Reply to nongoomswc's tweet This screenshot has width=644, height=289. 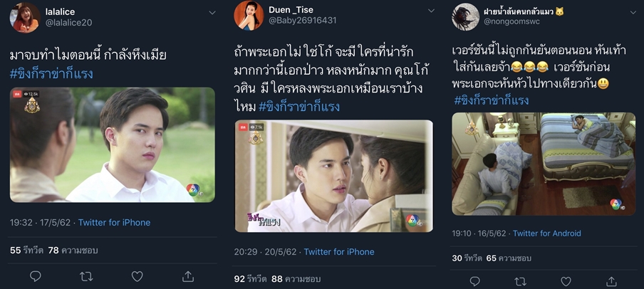(474, 281)
